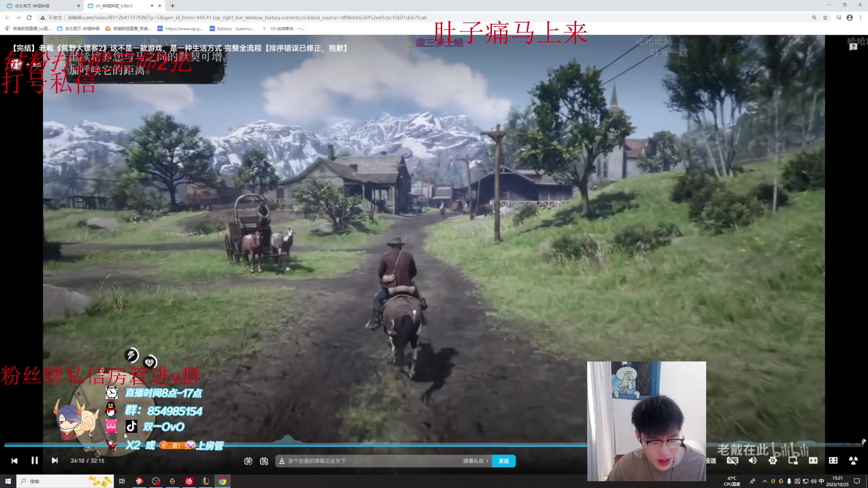Switch to Chrome in the taskbar
868x488 pixels.
[222, 481]
